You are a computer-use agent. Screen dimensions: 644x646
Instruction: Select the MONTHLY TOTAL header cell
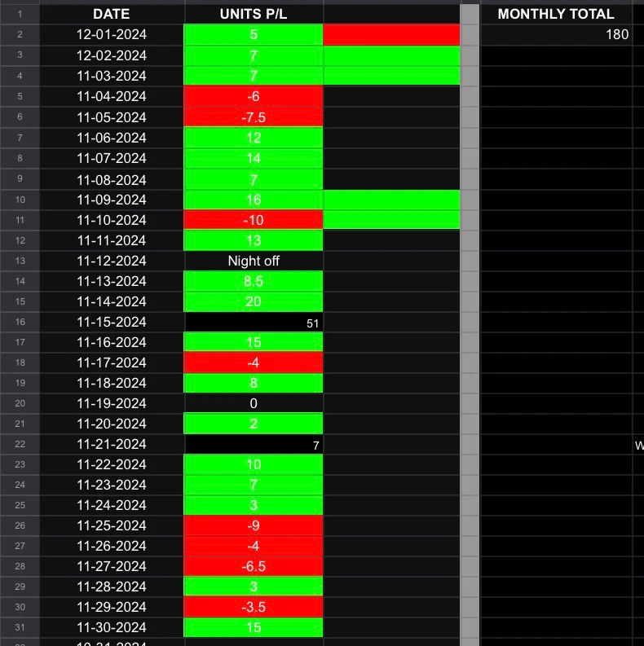pos(556,14)
